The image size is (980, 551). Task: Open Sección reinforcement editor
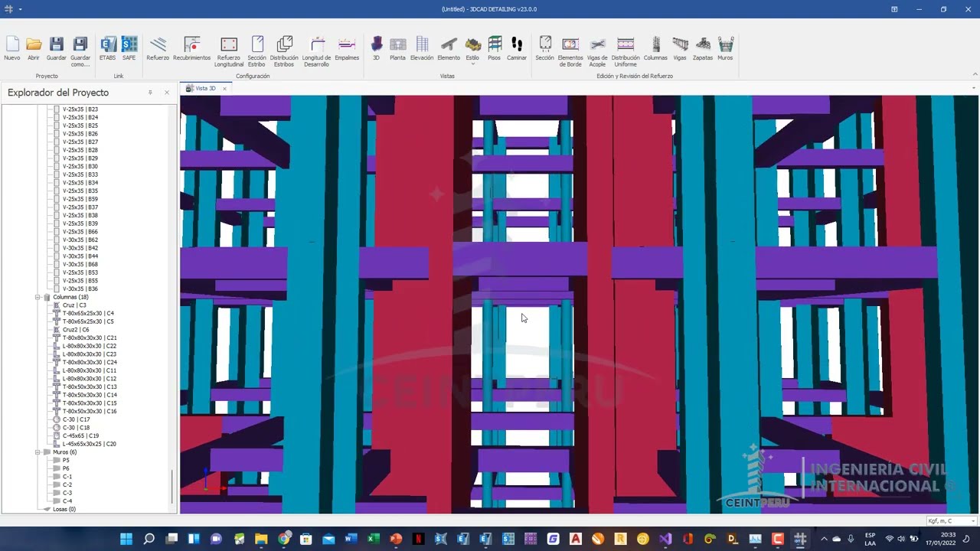click(x=545, y=49)
